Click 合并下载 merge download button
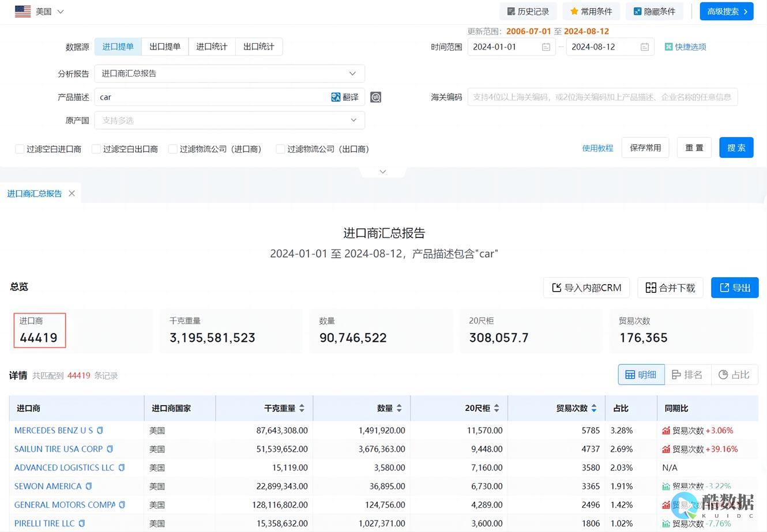767x532 pixels. pos(670,288)
